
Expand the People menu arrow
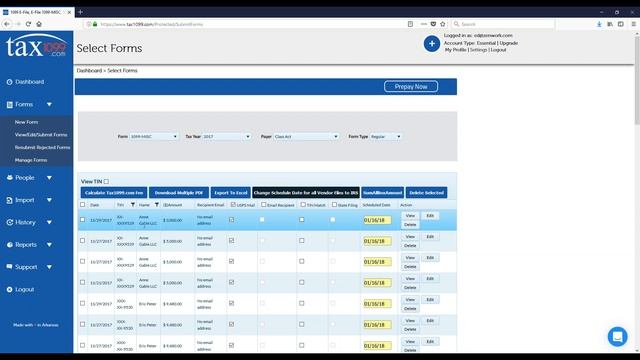point(49,178)
